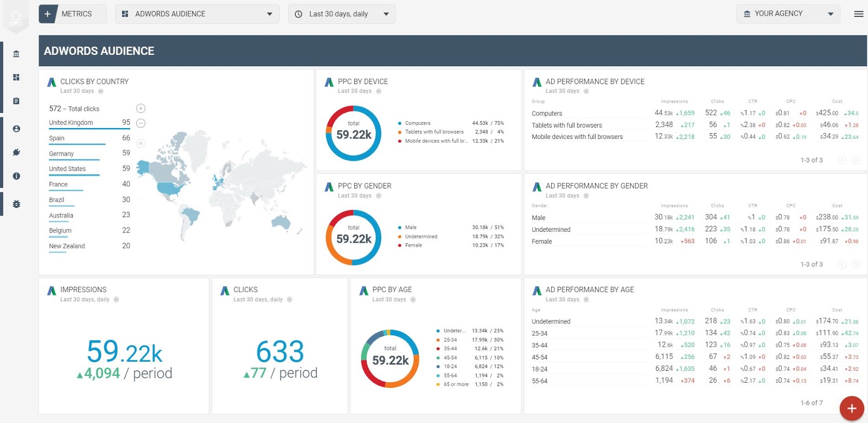The image size is (868, 423).
Task: Toggle the Computers legend item in PPC by Device
Action: coord(418,123)
